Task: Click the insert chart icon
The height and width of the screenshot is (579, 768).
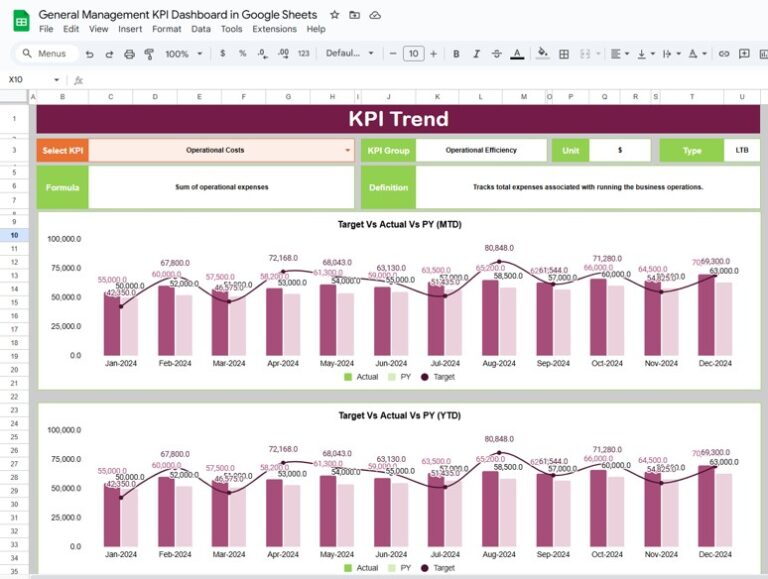Action: click(x=763, y=54)
